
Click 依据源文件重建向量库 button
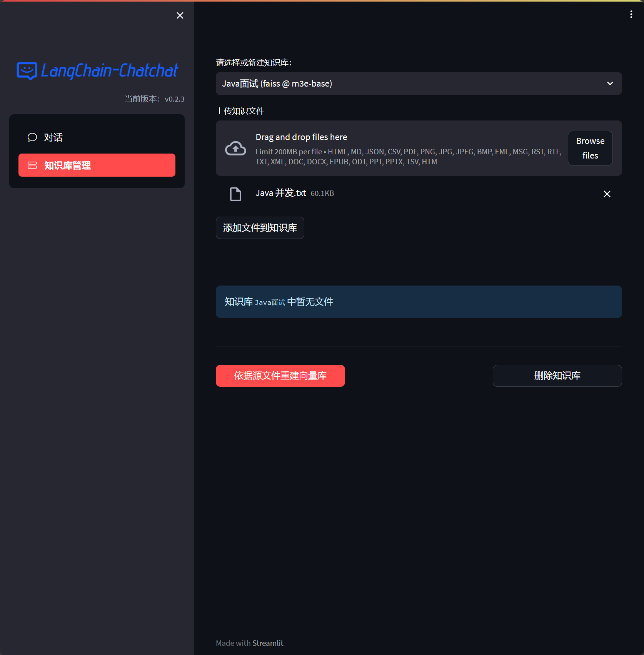click(x=280, y=376)
